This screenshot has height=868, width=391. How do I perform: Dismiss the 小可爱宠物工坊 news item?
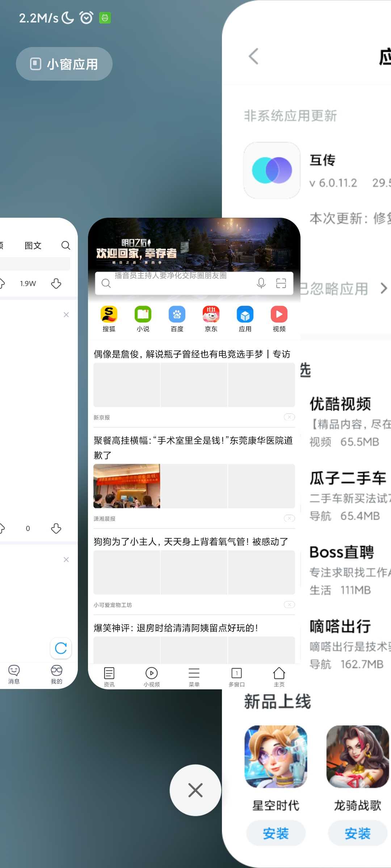[x=289, y=605]
